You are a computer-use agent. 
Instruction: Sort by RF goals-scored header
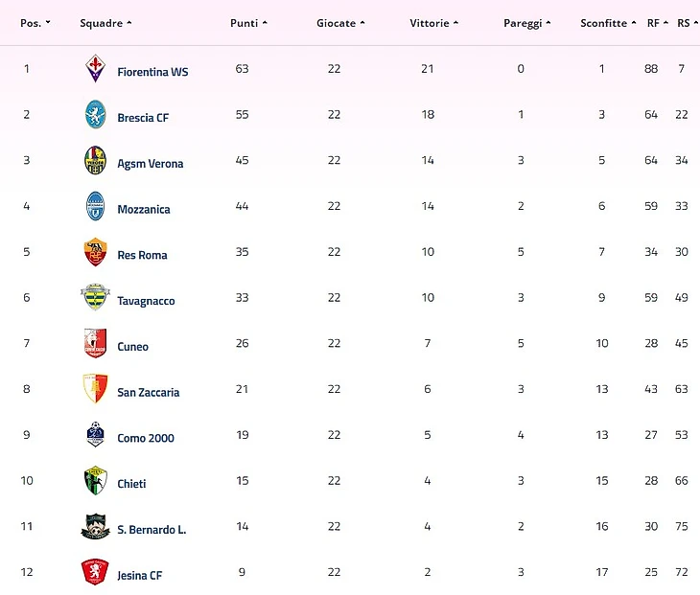click(657, 23)
